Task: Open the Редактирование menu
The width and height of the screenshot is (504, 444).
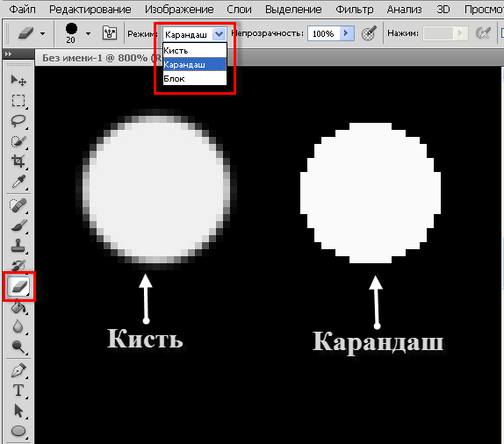Action: tap(90, 10)
